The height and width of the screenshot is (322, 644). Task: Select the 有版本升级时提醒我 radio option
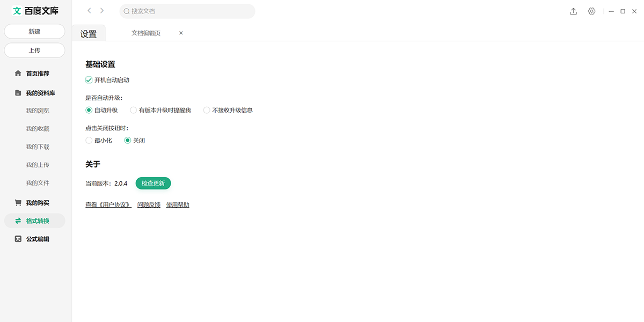click(x=134, y=110)
